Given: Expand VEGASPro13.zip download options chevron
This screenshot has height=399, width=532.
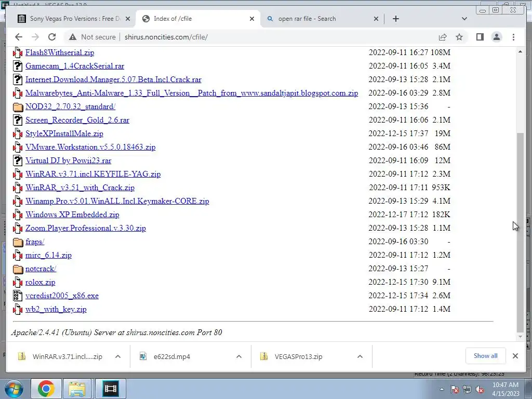Looking at the screenshot, I should [360, 356].
